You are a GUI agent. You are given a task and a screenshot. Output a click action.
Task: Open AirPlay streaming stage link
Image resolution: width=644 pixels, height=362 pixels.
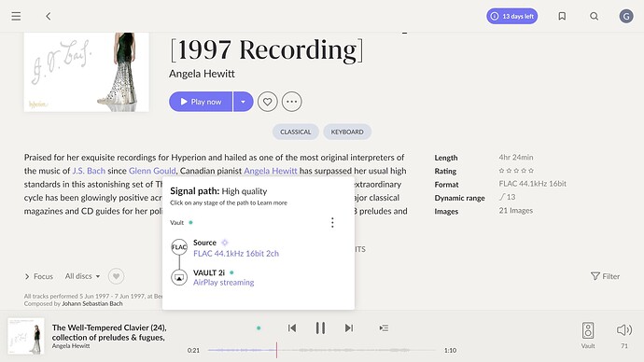click(223, 283)
